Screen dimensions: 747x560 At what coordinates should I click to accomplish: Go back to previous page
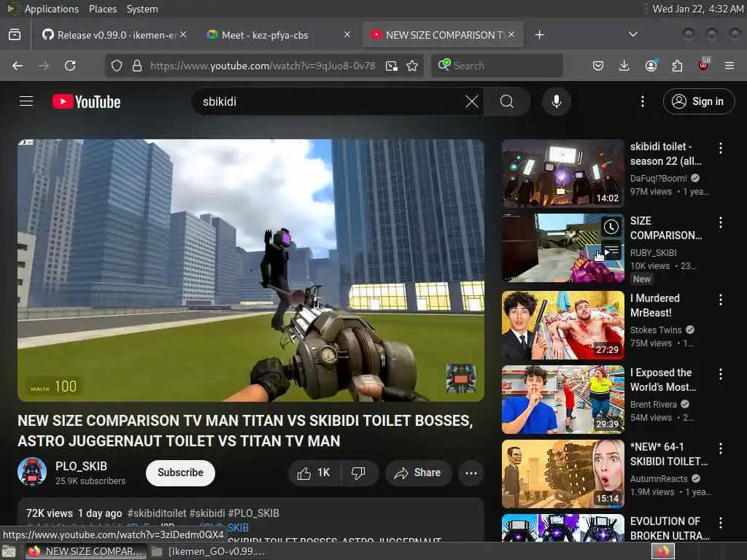(x=18, y=66)
